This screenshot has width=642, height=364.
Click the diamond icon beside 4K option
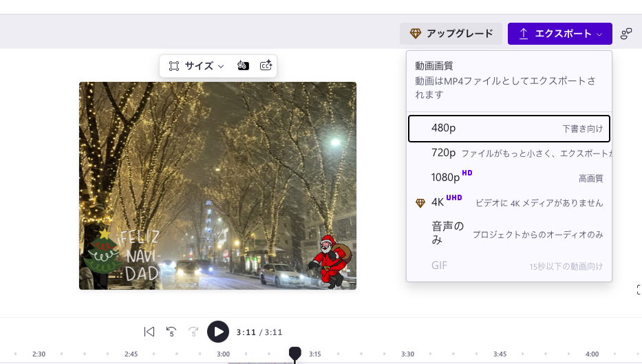(x=420, y=203)
